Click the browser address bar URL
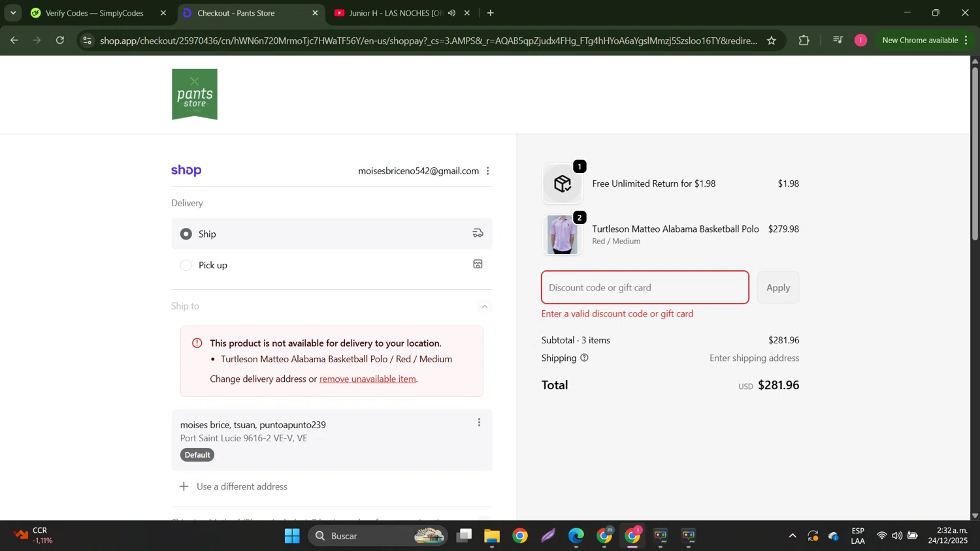This screenshot has height=551, width=980. (429, 40)
